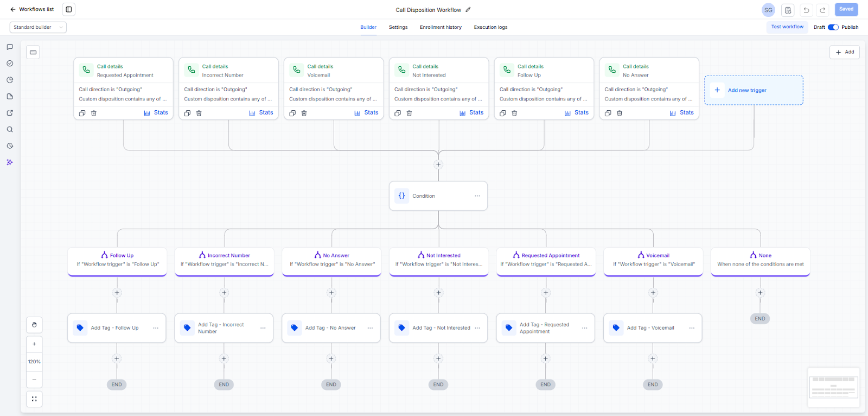This screenshot has width=868, height=416.
Task: Open the Enrollment history tab
Action: (x=441, y=27)
